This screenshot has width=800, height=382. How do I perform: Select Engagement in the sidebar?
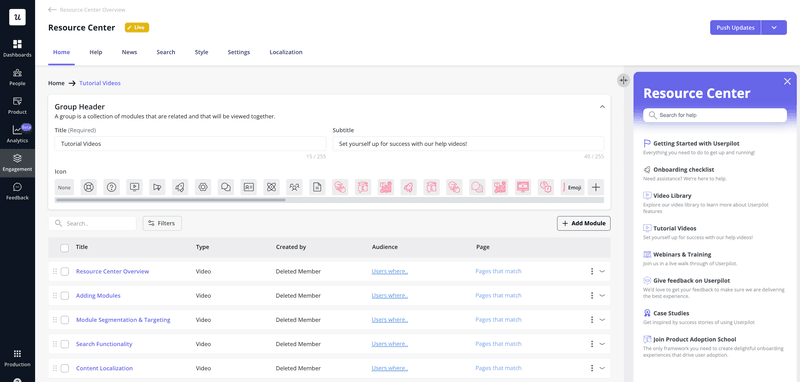(x=17, y=163)
